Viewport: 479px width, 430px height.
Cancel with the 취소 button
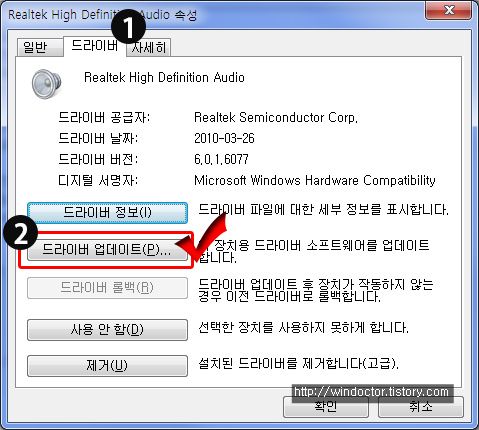(x=421, y=407)
